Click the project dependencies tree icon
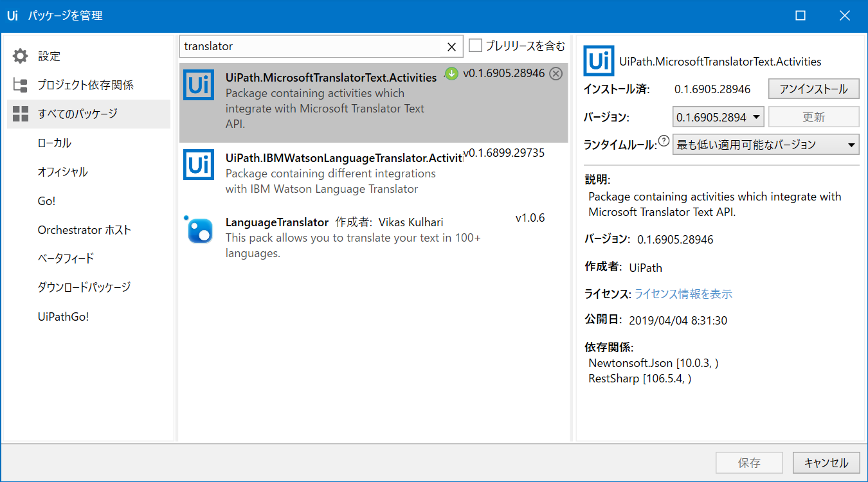This screenshot has height=482, width=868. [21, 85]
